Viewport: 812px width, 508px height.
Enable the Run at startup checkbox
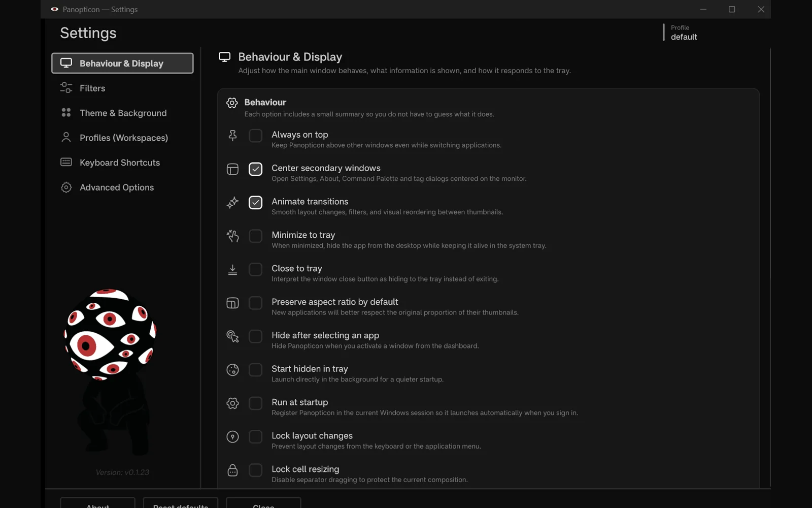255,403
